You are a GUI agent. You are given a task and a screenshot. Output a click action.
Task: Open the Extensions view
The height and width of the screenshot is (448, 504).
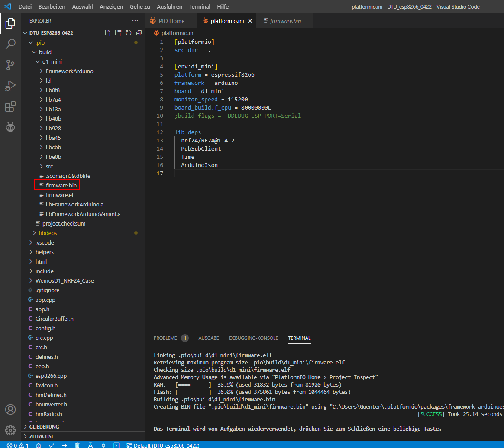[x=10, y=106]
